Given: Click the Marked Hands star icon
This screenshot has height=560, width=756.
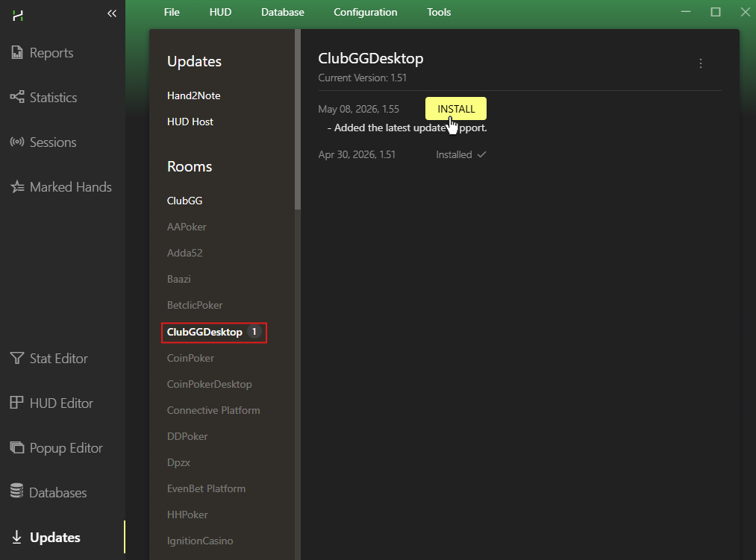Looking at the screenshot, I should (x=17, y=186).
